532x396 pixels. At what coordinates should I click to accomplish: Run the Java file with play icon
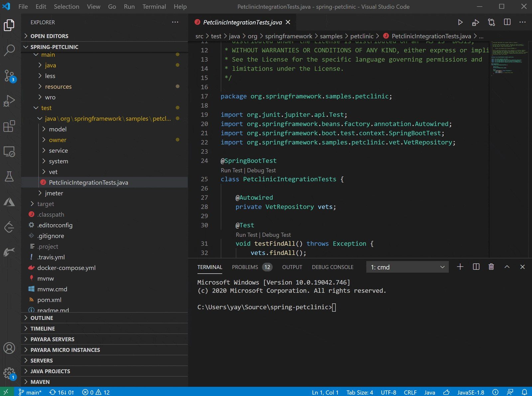click(460, 22)
